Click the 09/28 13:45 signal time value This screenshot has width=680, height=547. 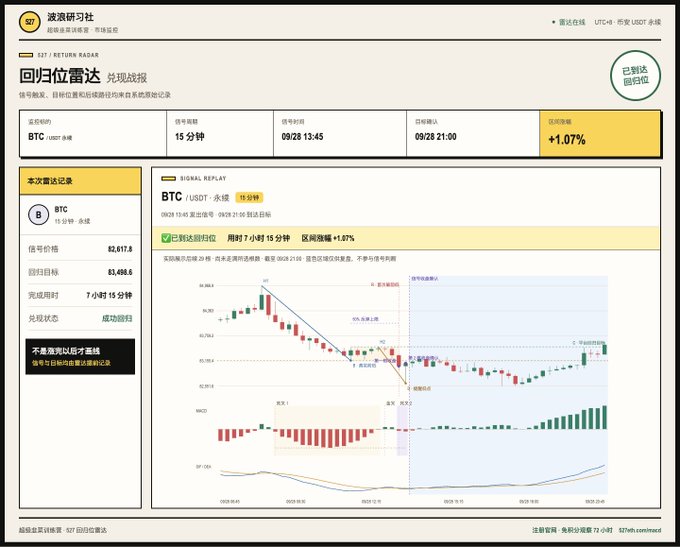[302, 137]
